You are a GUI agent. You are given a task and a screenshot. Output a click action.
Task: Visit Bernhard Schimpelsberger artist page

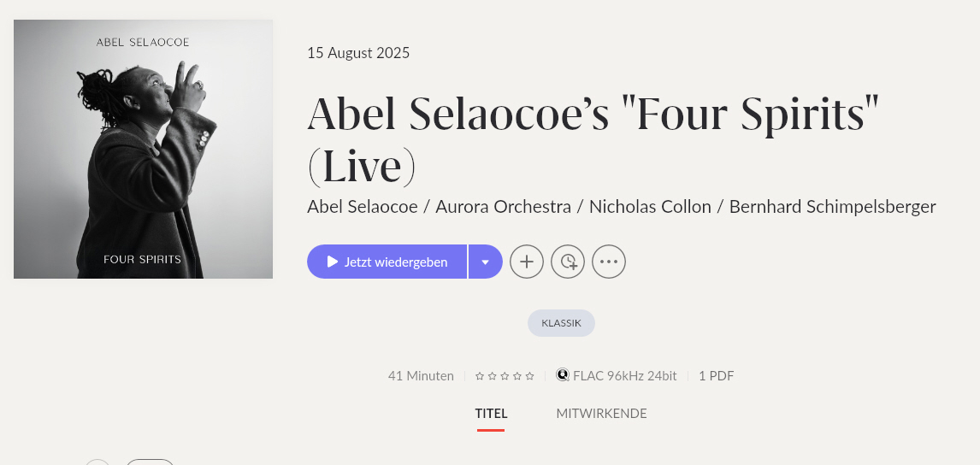point(832,207)
